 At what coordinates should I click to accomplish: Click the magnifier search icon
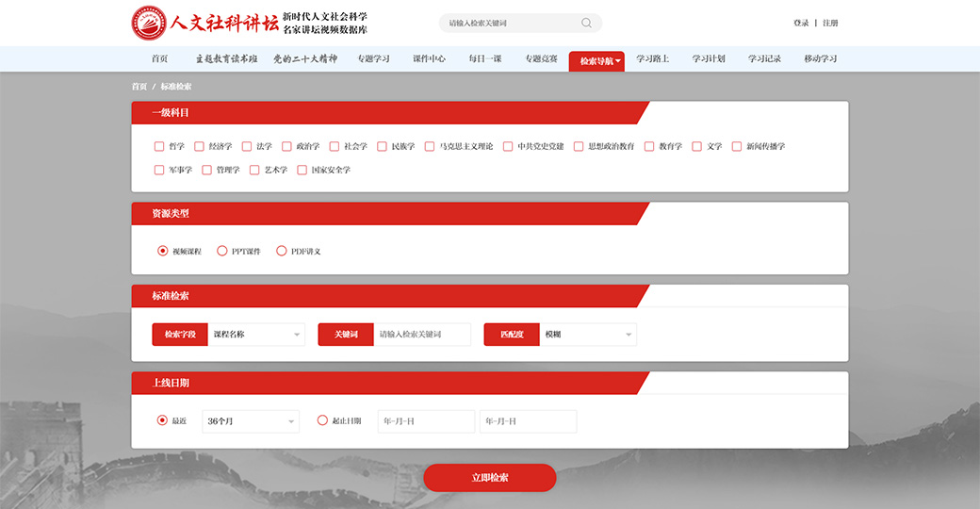[587, 23]
